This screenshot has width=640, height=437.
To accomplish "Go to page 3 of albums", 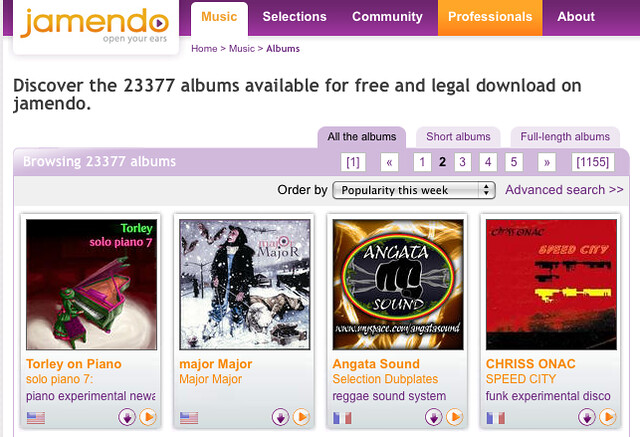I will 462,162.
